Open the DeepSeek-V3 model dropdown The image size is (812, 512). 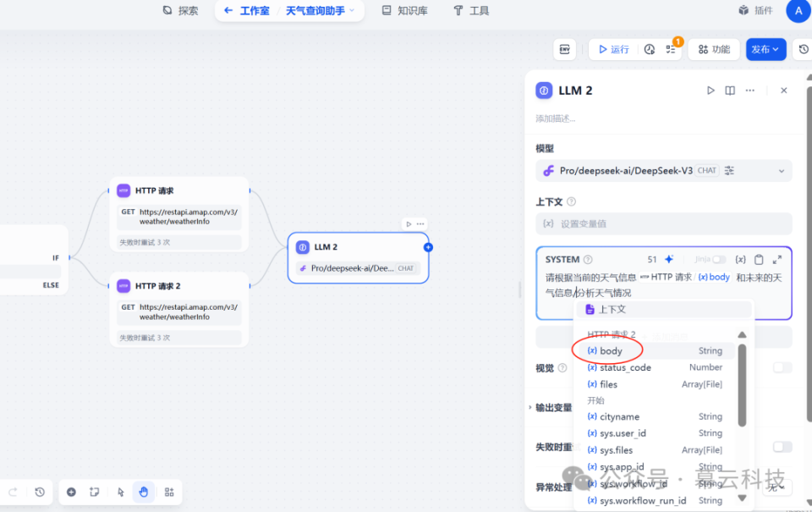coord(663,169)
